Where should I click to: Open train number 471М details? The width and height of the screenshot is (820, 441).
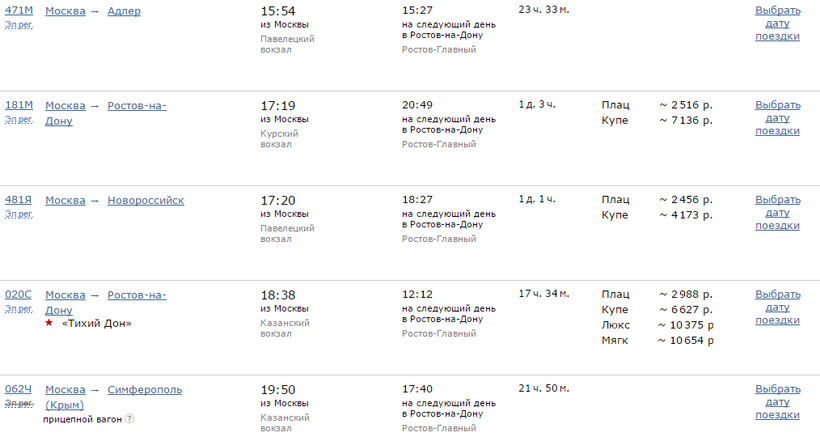[19, 10]
